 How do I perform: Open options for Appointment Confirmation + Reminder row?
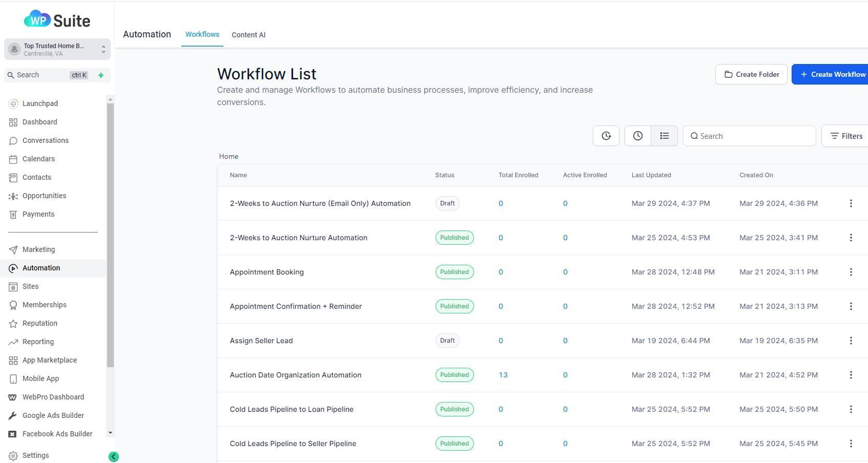pos(851,306)
